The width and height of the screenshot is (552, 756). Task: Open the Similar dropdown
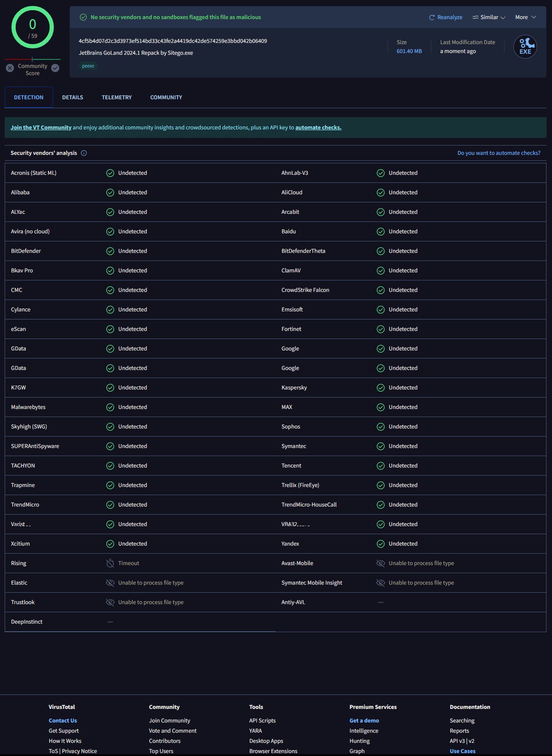(x=489, y=17)
